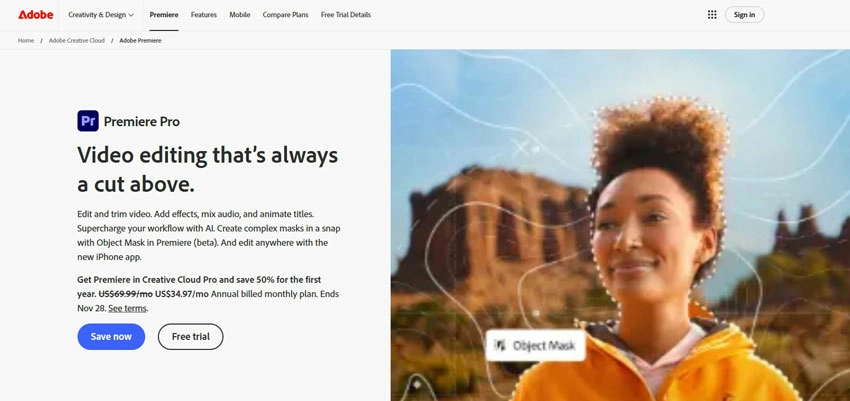
Task: Click the Object Mask label chip
Action: (x=536, y=345)
